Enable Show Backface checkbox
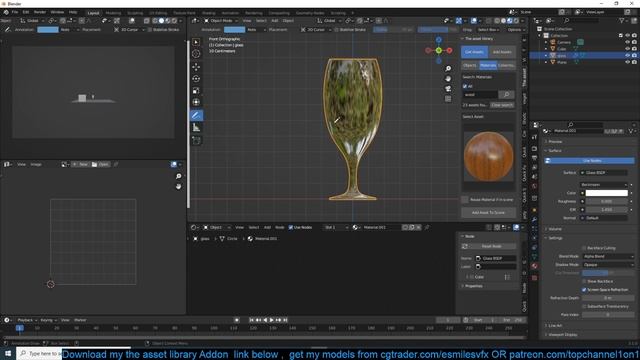Screen dimensions: 640x360 584,281
